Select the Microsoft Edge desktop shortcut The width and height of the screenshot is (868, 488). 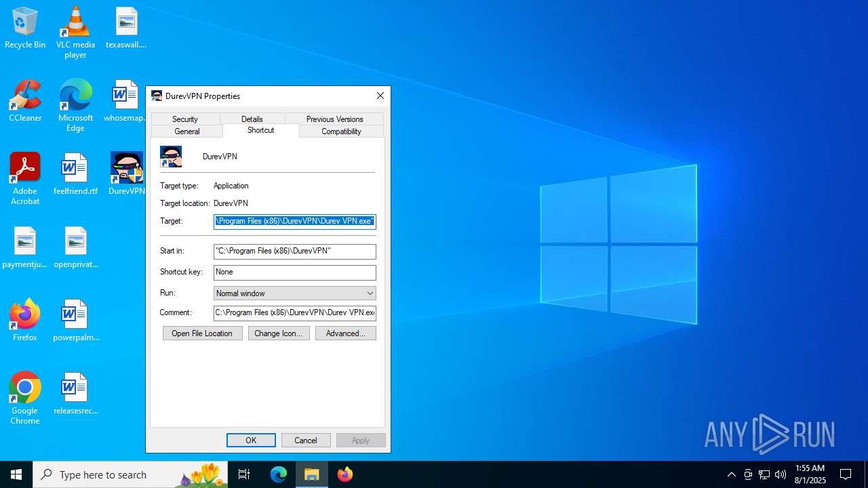[x=75, y=106]
